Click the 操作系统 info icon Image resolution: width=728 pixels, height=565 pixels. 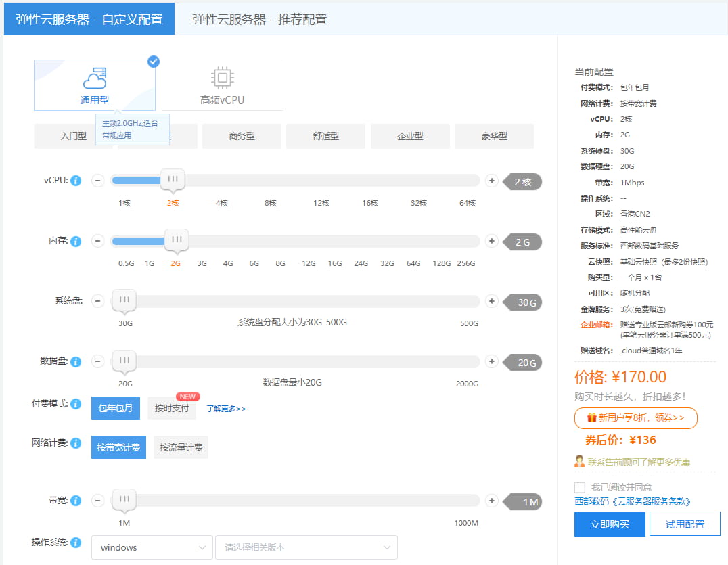pos(76,542)
